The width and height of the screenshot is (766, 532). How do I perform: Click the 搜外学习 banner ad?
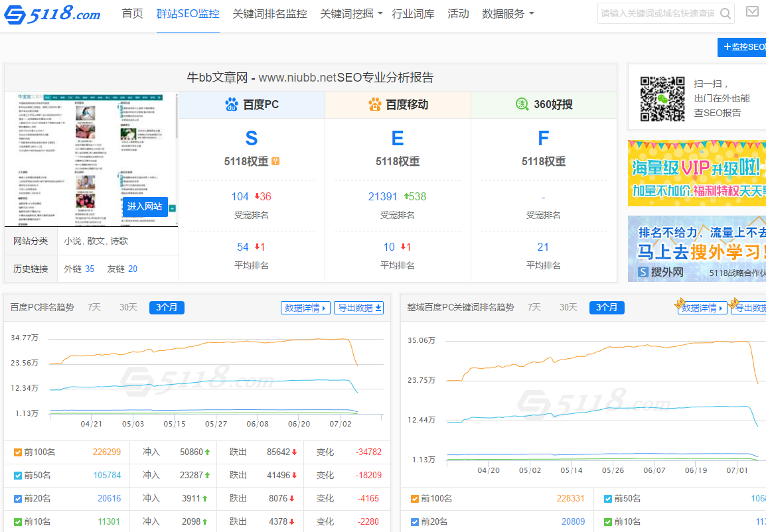697,249
